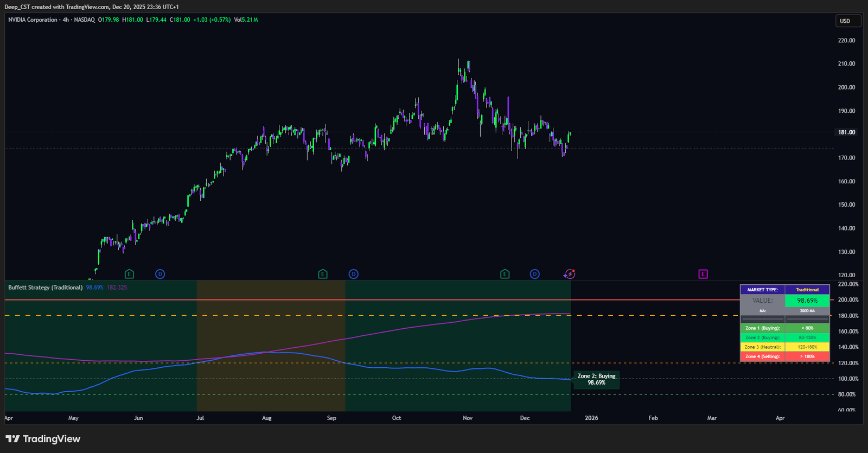Click the 2026 label on time axis

point(591,418)
